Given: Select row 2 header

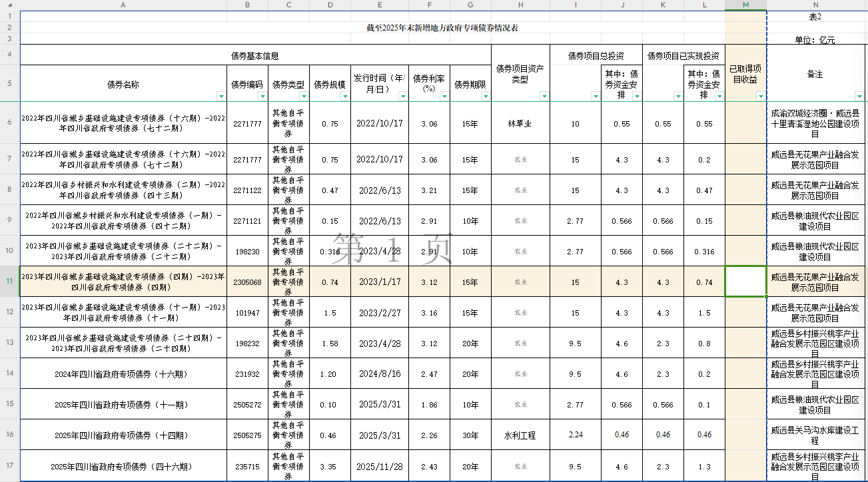Looking at the screenshot, I should pos(9,27).
